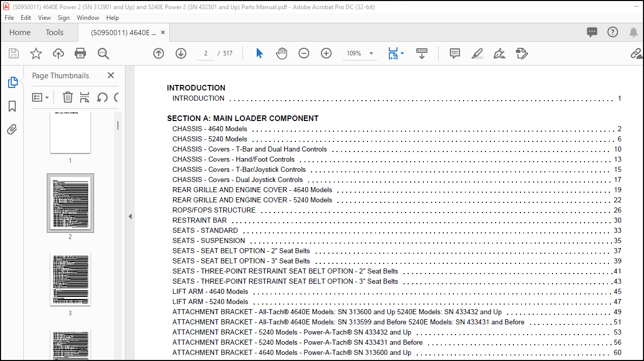Open the Bookmarks pane icon
Screen dimensions: 644x361
[x=13, y=106]
